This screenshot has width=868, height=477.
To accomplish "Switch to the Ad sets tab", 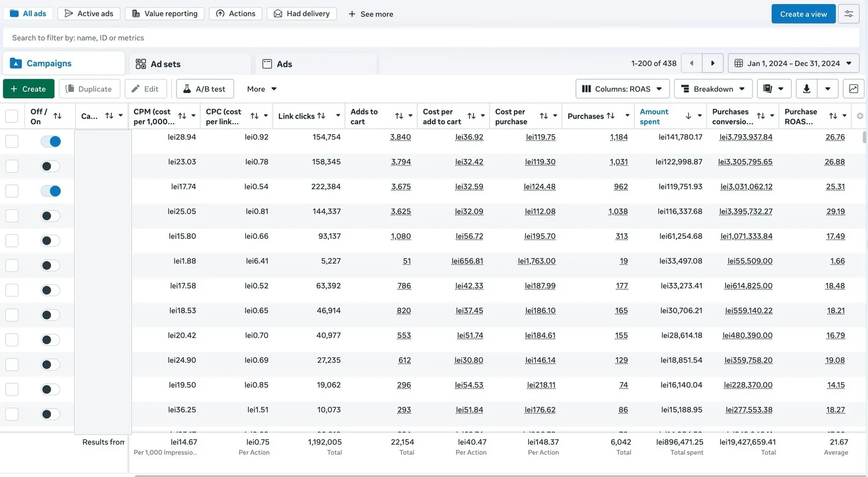I will coord(189,64).
